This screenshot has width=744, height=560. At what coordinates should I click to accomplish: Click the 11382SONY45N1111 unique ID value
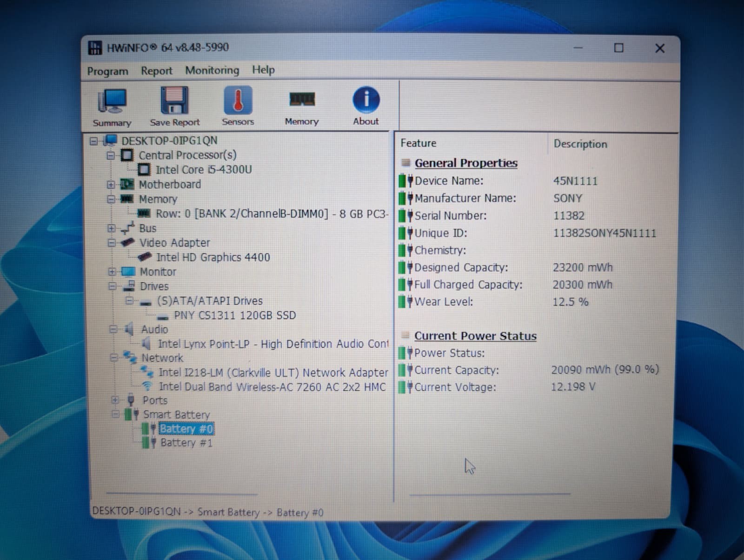[x=604, y=233]
